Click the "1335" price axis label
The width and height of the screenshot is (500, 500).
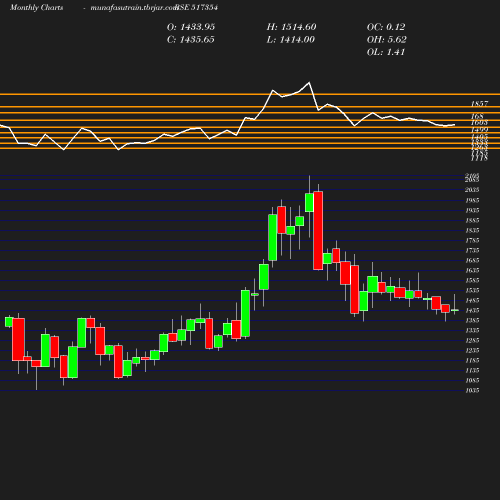click(x=472, y=330)
